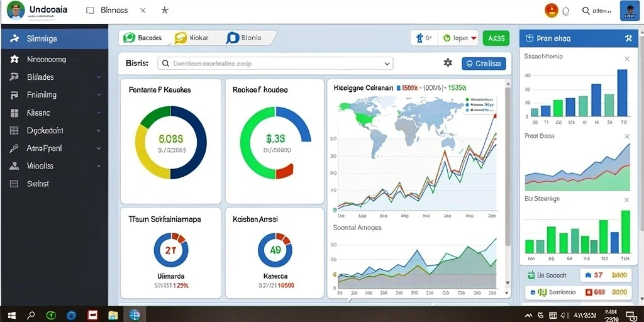The height and width of the screenshot is (322, 644).
Task: Click the pin icon in Pran ohag header
Action: pos(628,38)
